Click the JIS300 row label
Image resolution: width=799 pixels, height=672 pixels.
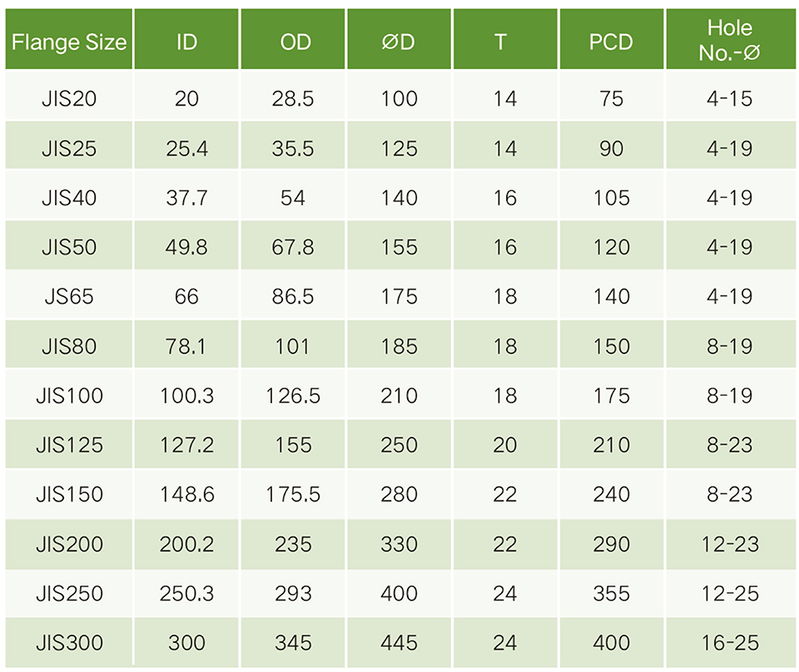point(69,643)
